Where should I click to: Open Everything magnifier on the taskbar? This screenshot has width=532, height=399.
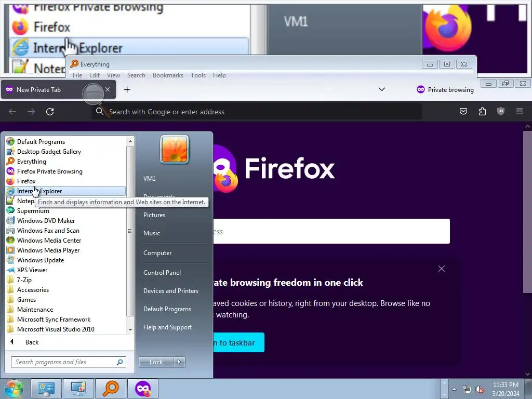coord(111,389)
